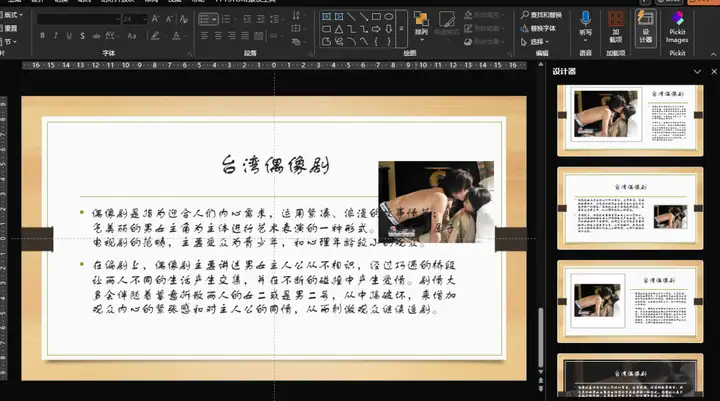Screen dimensions: 720x401
Task: Click the decrease font size icon
Action: pyautogui.click(x=169, y=19)
